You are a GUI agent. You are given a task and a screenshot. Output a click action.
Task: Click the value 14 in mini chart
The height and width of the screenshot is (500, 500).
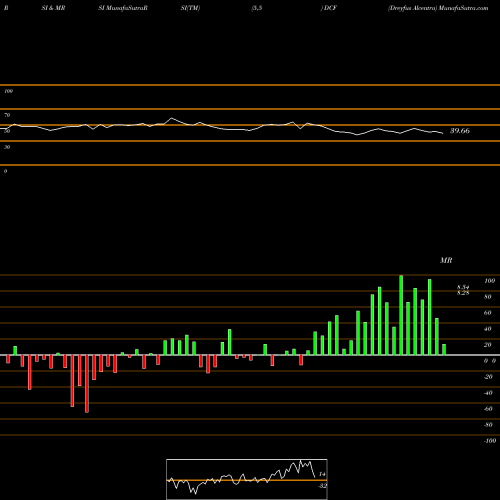click(322, 474)
